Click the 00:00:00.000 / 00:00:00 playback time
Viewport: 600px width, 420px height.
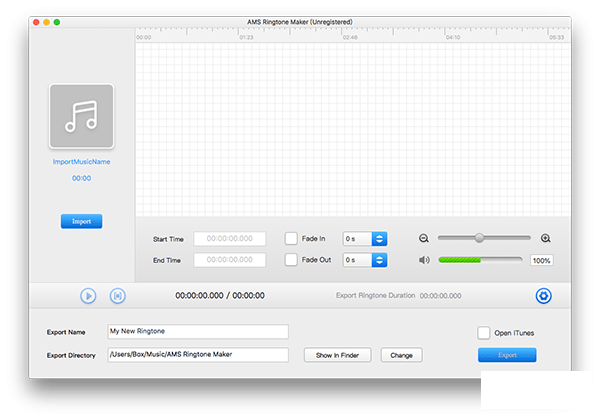click(220, 295)
